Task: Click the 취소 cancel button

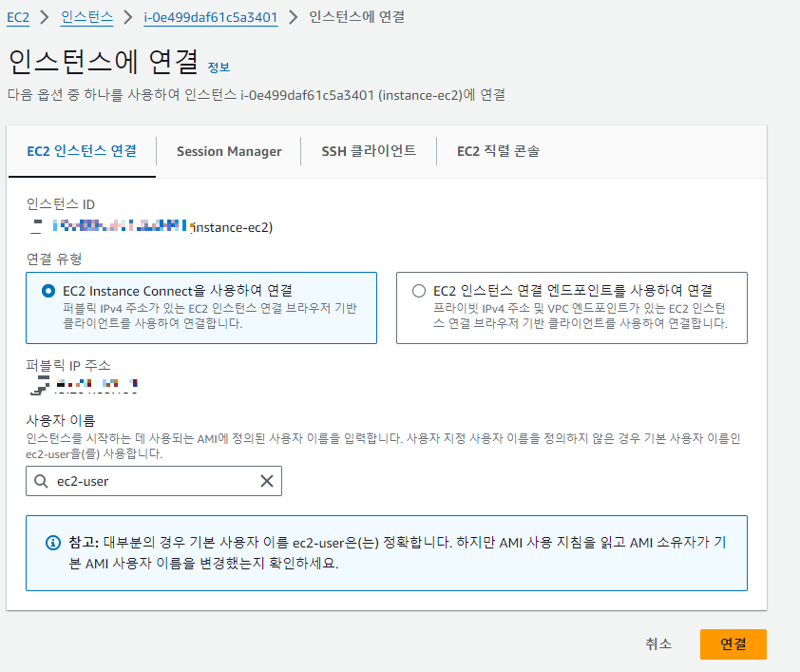Action: pyautogui.click(x=658, y=643)
